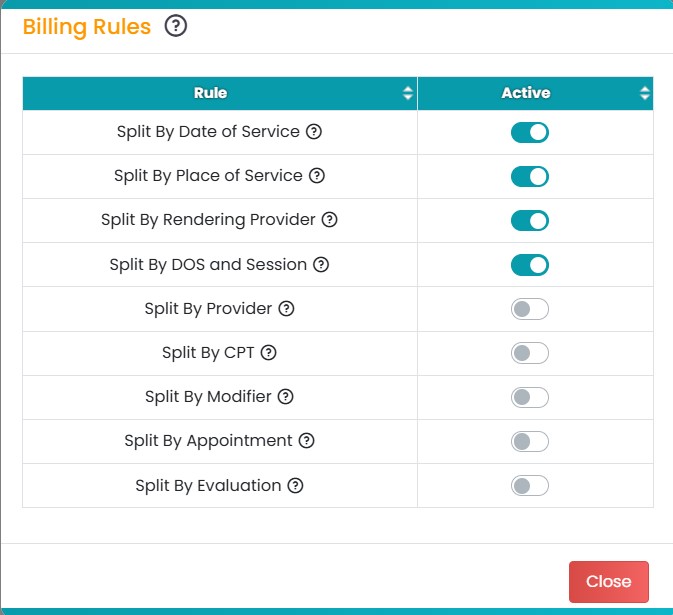Click help icon for Split By Modifier
The height and width of the screenshot is (615, 673).
285,397
